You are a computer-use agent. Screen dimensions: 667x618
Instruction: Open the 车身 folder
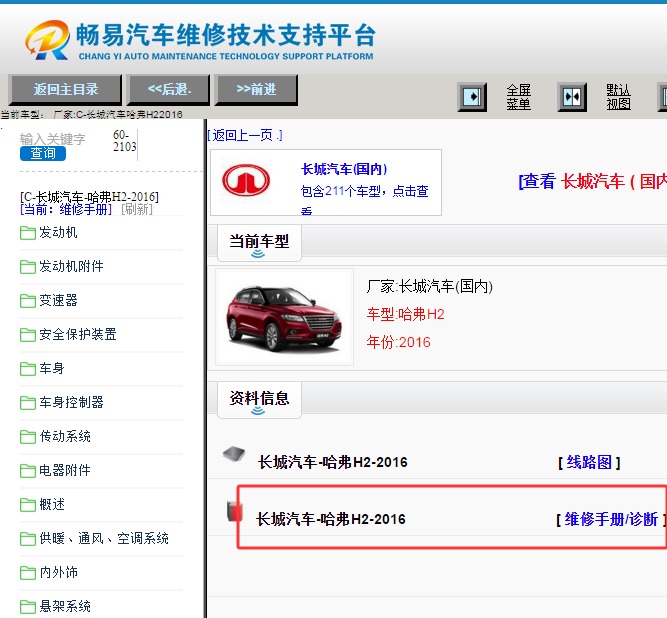[x=52, y=368]
